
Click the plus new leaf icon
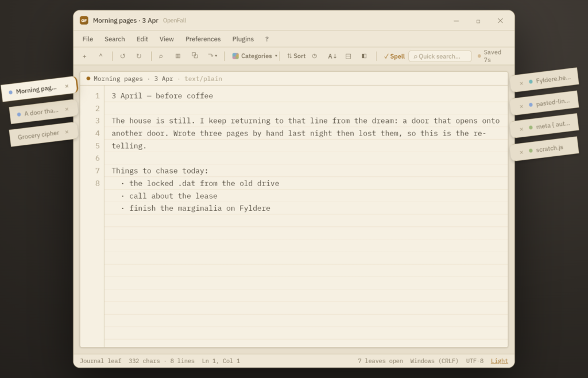84,56
